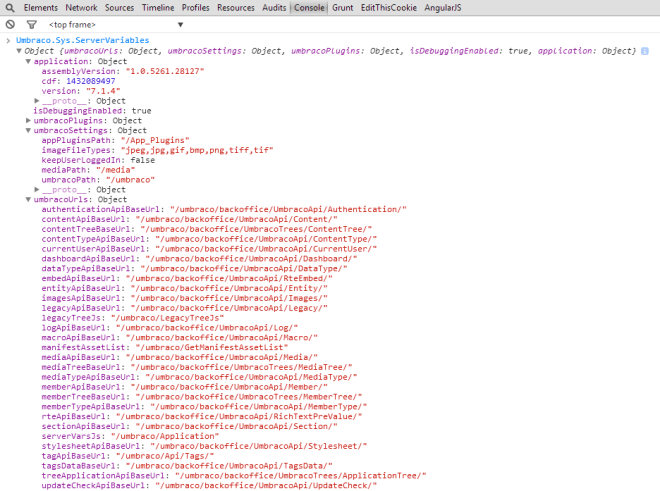Open the Timeline tab

pyautogui.click(x=158, y=8)
